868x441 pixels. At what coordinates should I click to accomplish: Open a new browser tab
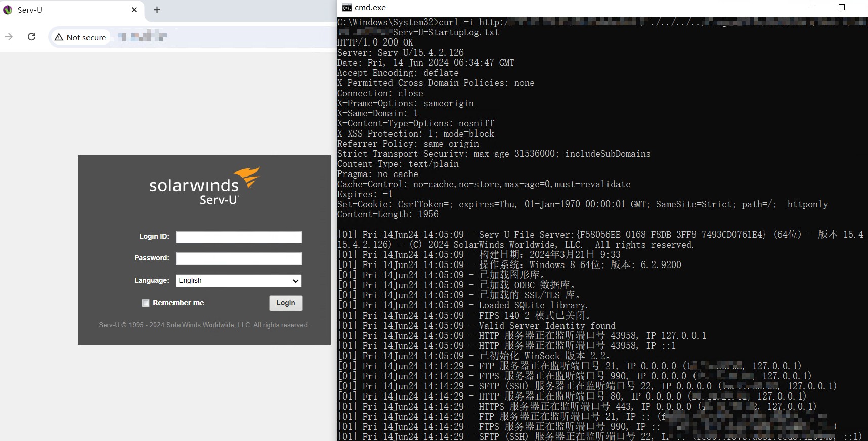click(x=157, y=10)
